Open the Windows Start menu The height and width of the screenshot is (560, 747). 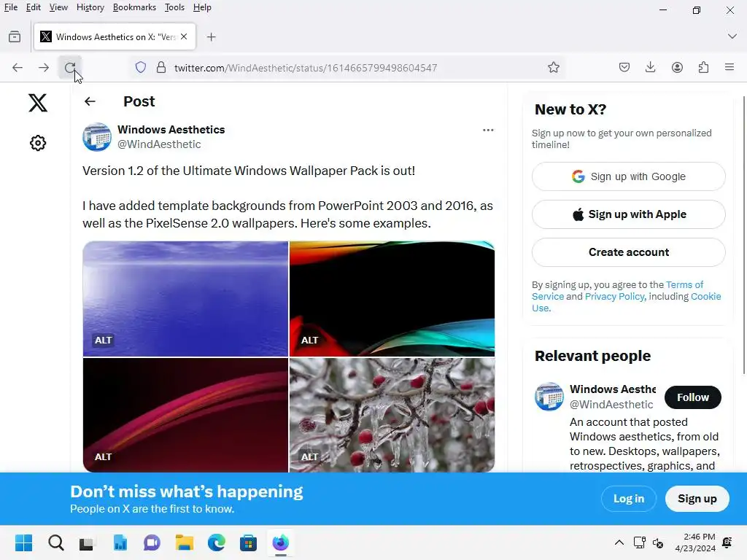pyautogui.click(x=24, y=542)
